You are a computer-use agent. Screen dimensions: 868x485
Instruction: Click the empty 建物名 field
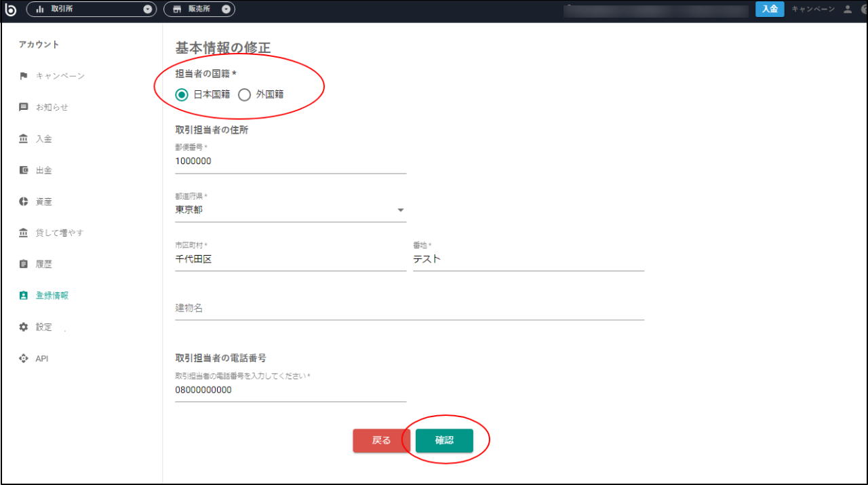point(410,308)
